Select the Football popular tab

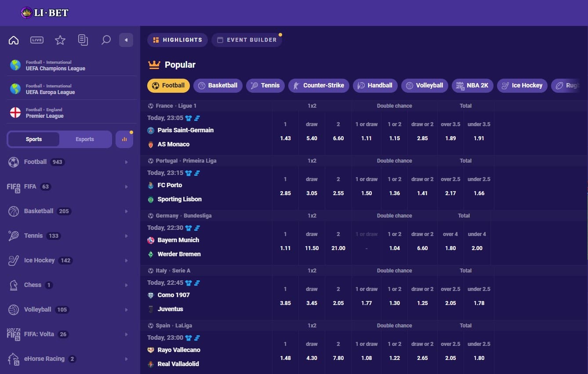(168, 86)
